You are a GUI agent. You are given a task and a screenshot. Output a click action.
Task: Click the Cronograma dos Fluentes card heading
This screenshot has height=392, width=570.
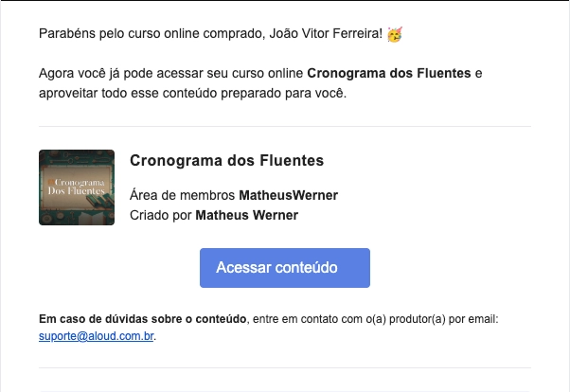click(226, 161)
